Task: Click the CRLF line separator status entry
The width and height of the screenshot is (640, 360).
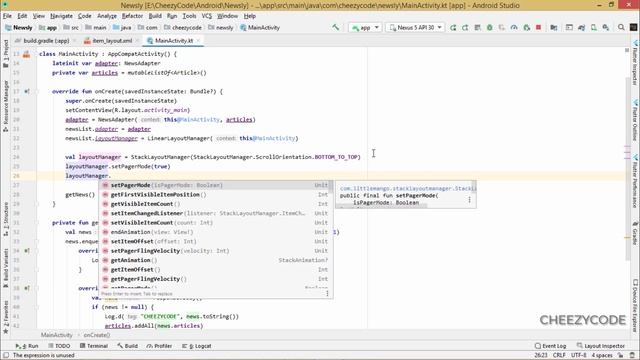Action: (559, 356)
